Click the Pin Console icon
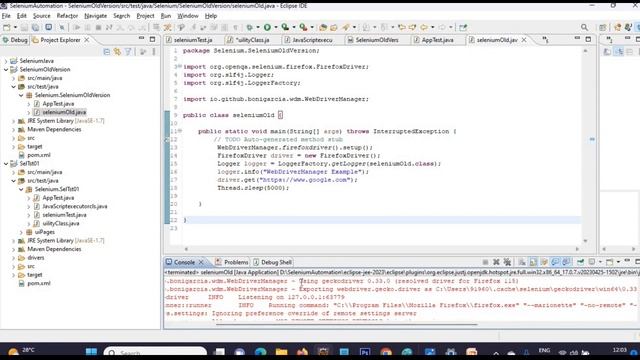Viewport: 640px width, 360px height. click(x=580, y=262)
